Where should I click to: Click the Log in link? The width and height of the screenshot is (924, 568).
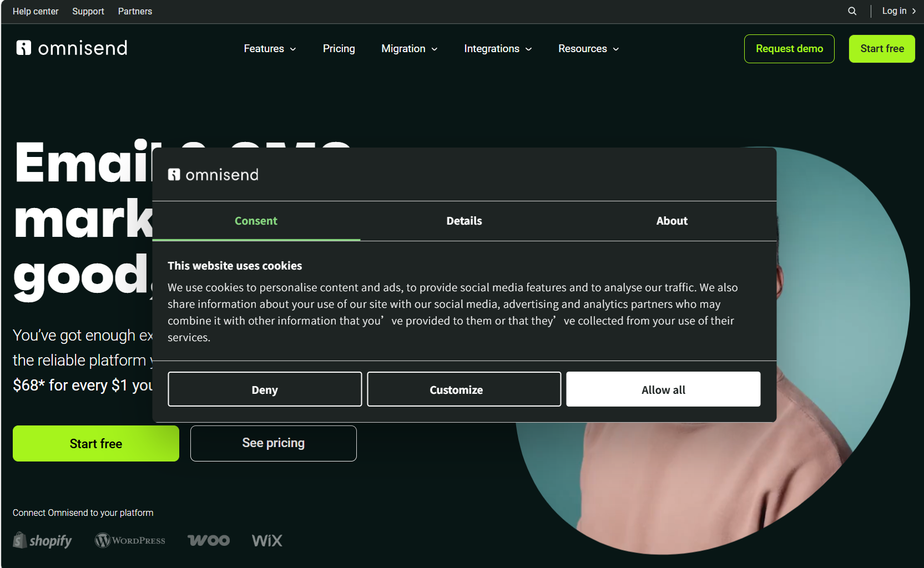(x=898, y=11)
